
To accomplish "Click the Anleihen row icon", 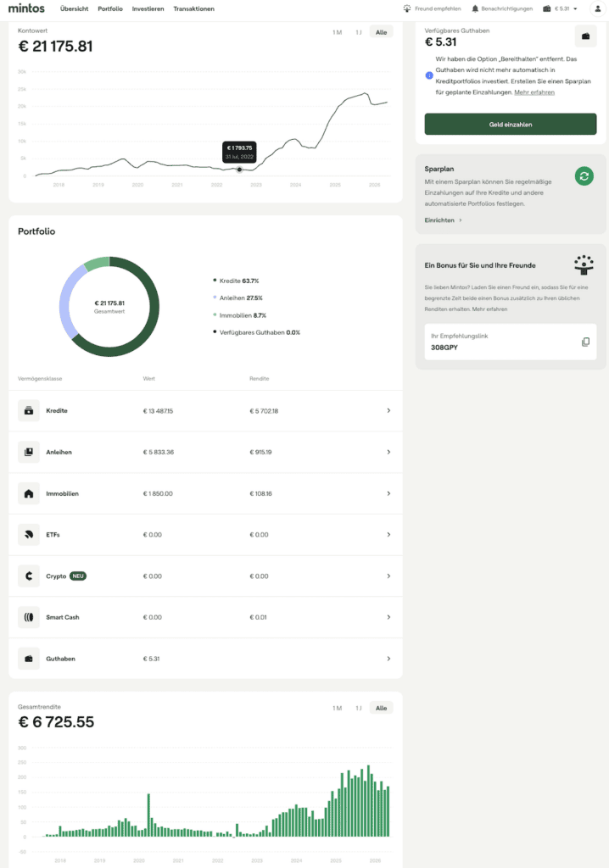I will (29, 453).
